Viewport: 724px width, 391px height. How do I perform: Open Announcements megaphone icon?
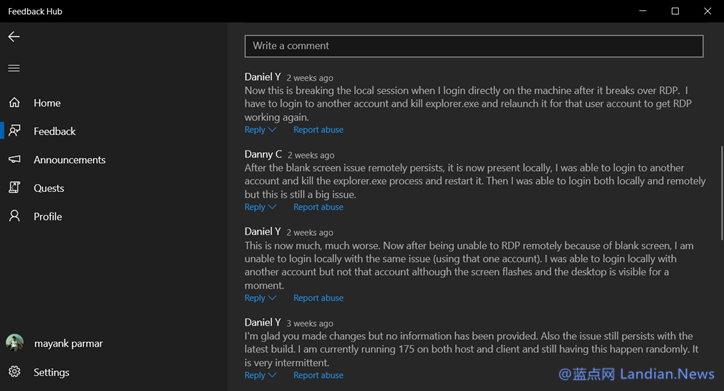coord(15,159)
